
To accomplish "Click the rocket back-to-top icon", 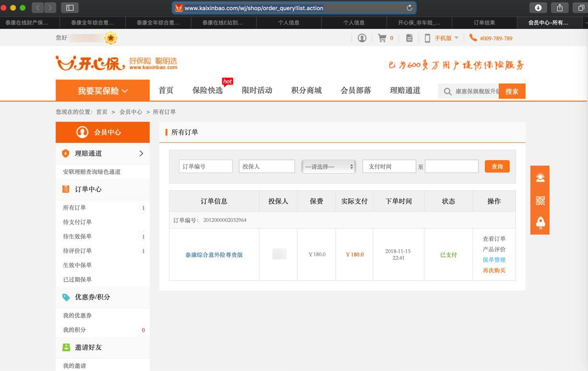I will tap(540, 223).
